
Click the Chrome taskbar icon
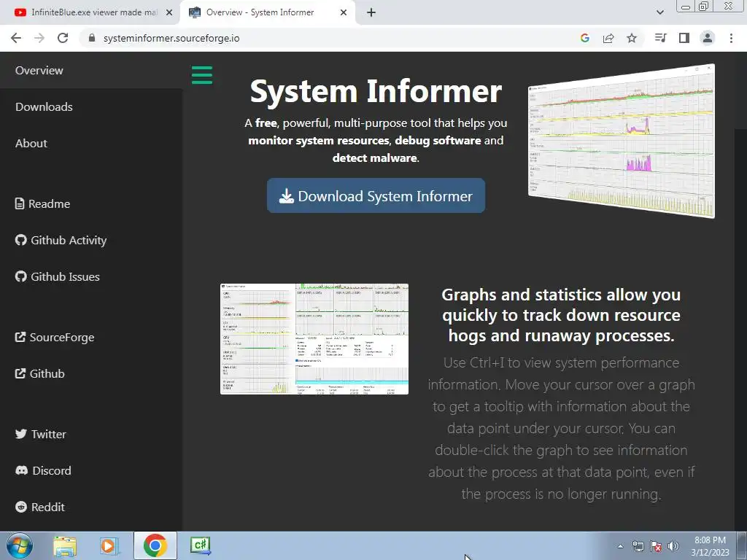pyautogui.click(x=155, y=545)
